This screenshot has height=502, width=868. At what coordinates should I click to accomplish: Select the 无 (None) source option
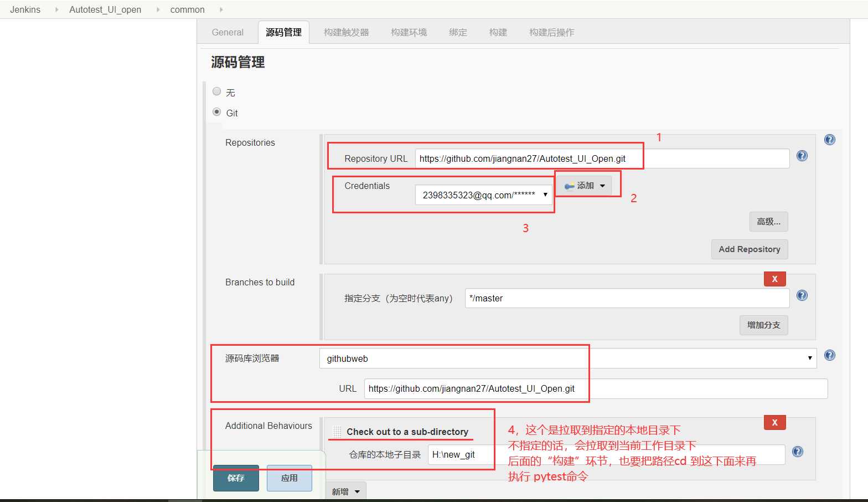[x=216, y=91]
